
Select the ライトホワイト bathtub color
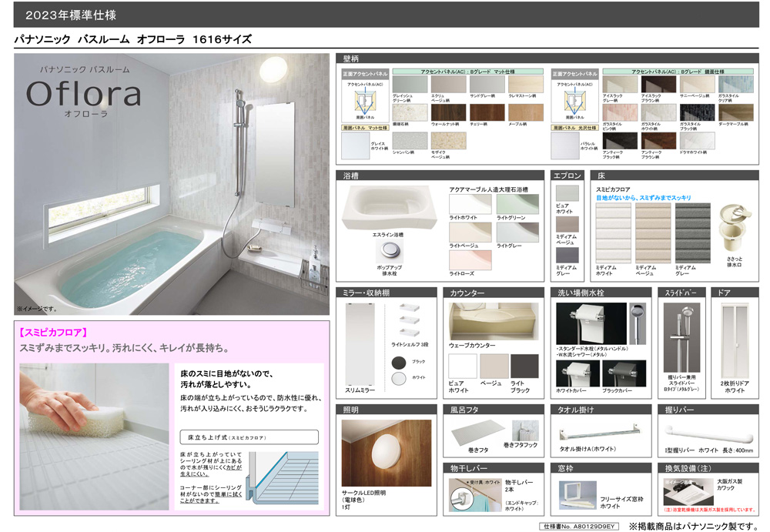(470, 204)
